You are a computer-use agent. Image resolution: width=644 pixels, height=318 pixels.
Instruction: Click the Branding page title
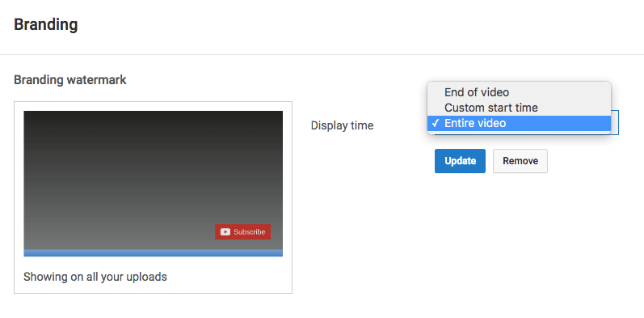coord(46,25)
